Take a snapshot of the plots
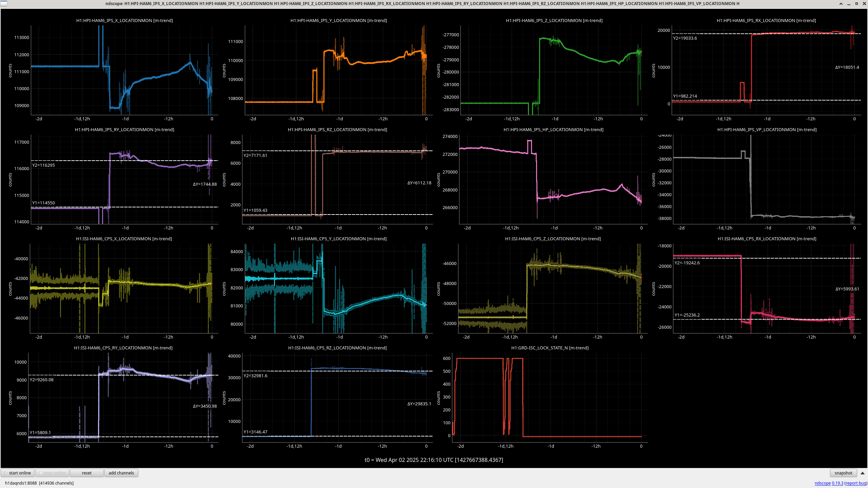The width and height of the screenshot is (868, 488). point(843,473)
